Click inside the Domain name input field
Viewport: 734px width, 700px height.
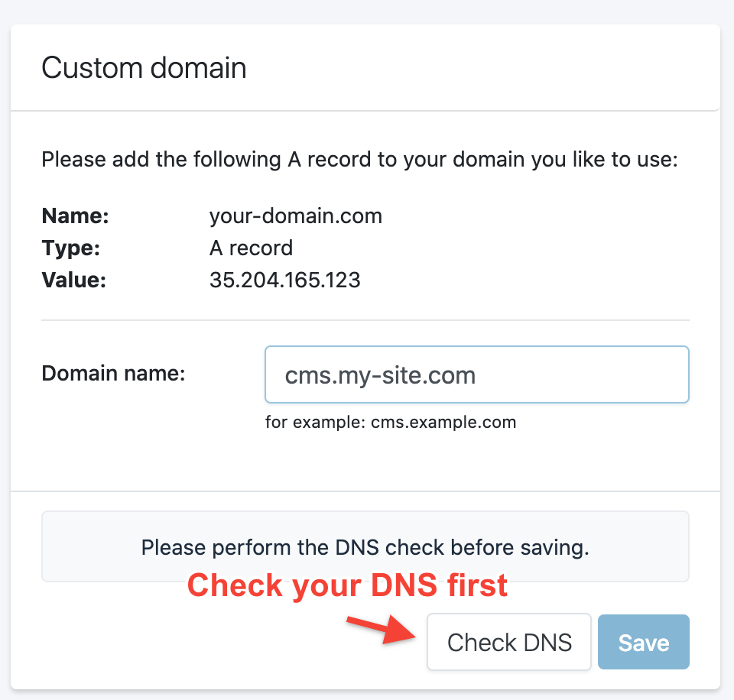pos(476,374)
